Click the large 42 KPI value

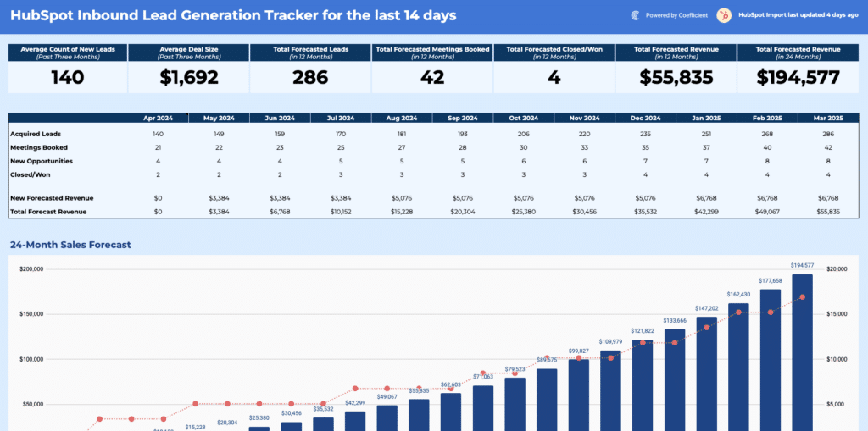432,77
